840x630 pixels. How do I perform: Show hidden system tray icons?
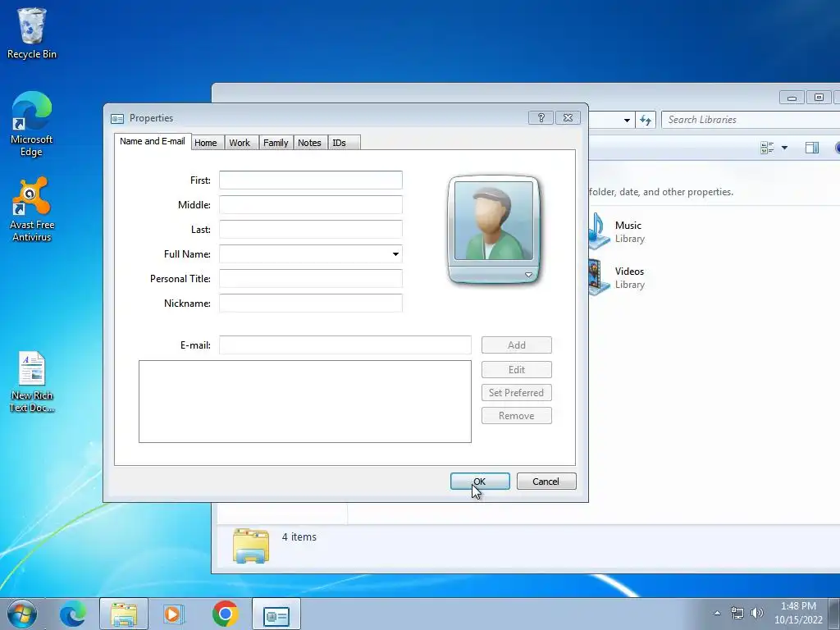tap(717, 614)
